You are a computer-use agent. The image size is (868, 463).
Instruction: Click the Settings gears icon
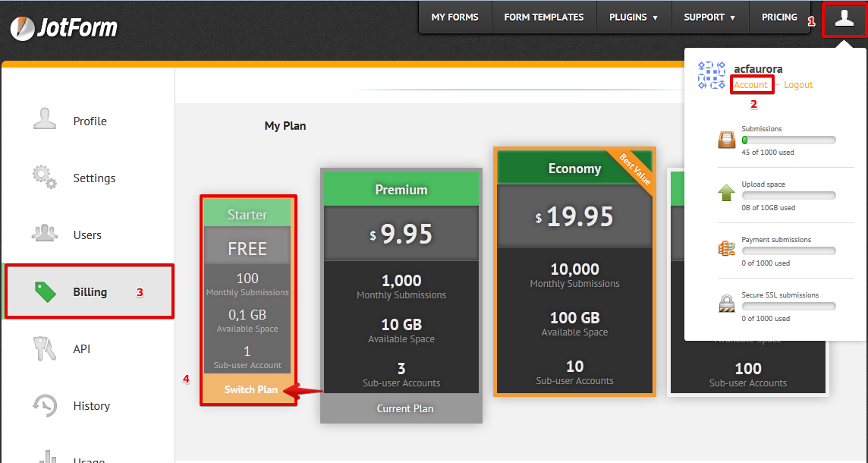tap(44, 177)
